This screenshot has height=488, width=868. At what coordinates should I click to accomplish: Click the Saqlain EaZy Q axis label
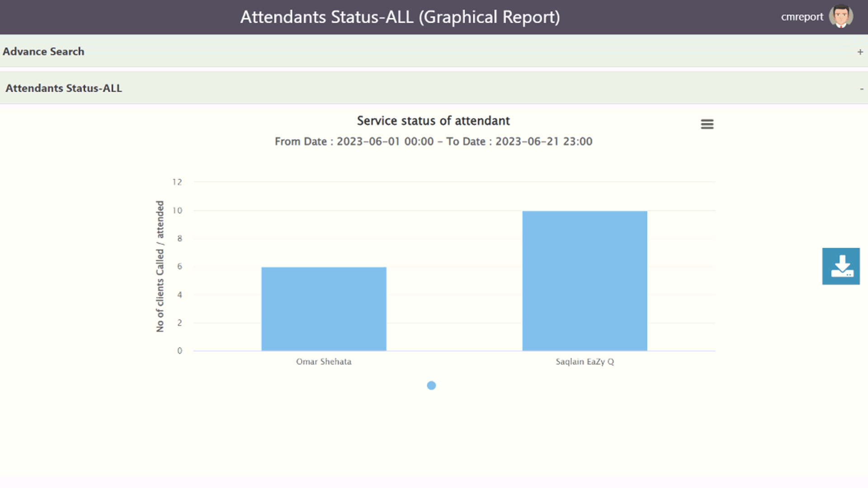point(585,361)
